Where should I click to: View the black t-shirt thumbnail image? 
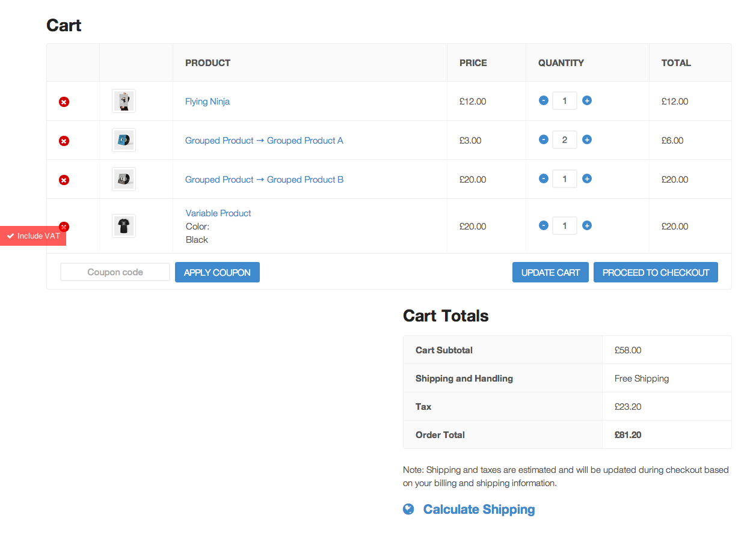[124, 226]
